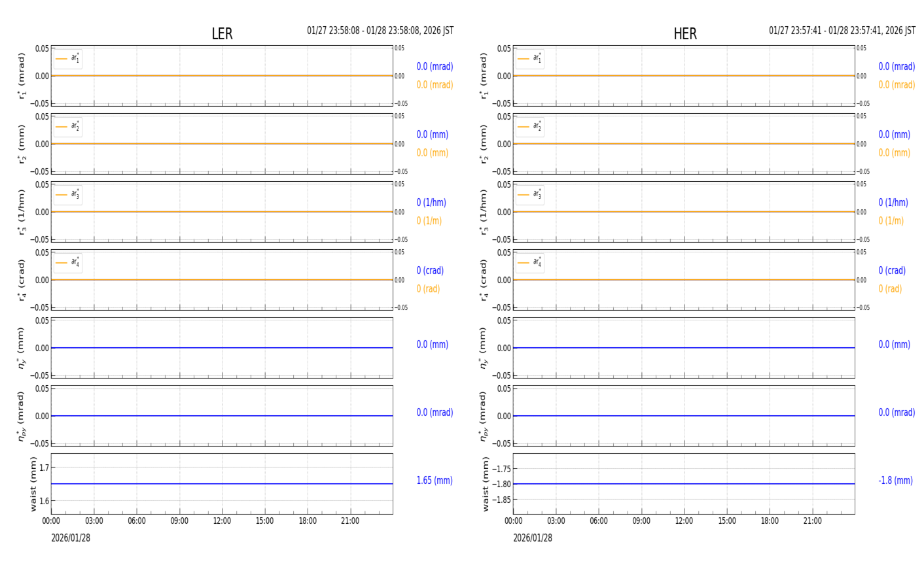Viewport: 924px width, 565px height.
Task: Click HER 'waist (mm)' axis label
Action: (486, 484)
